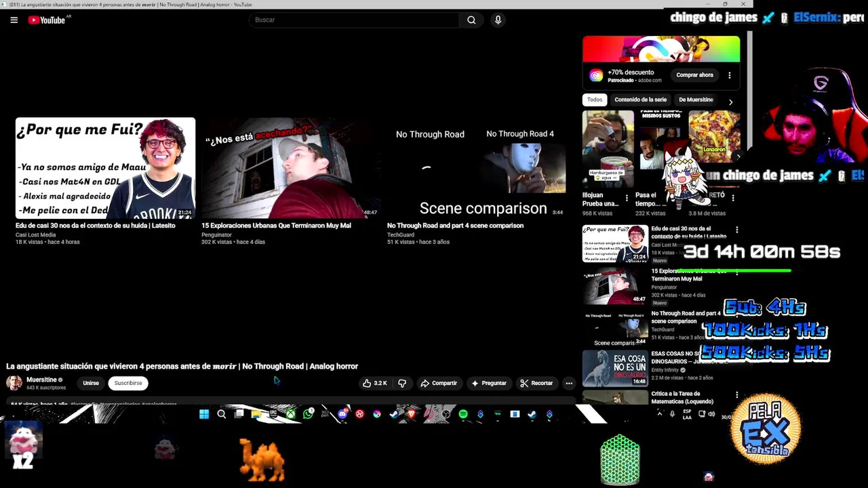This screenshot has width=868, height=488.
Task: Click the video title La angustiante situación
Action: (182, 366)
